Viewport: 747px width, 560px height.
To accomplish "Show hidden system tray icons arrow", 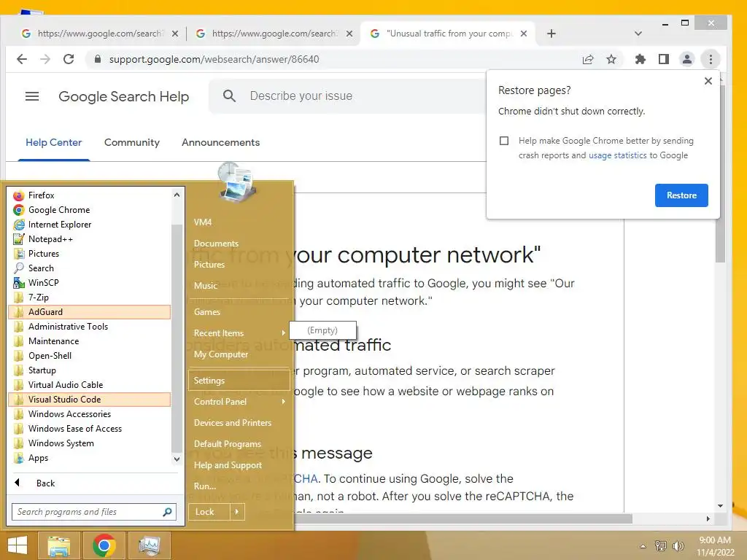I will click(x=643, y=546).
